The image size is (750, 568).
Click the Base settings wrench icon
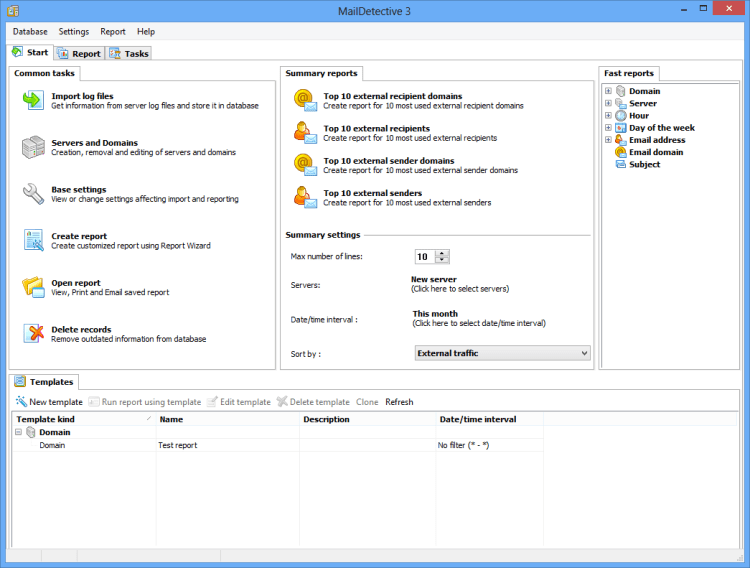33,194
